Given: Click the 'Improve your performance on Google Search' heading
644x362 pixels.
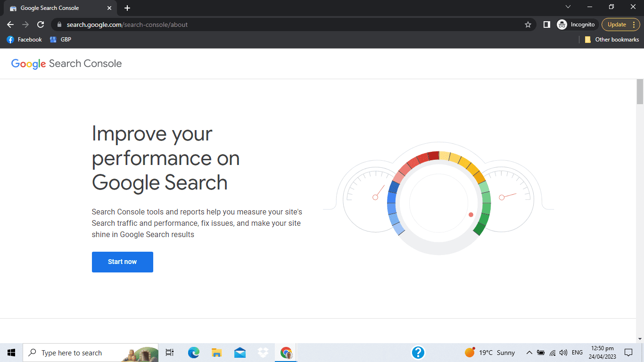Looking at the screenshot, I should [x=166, y=158].
